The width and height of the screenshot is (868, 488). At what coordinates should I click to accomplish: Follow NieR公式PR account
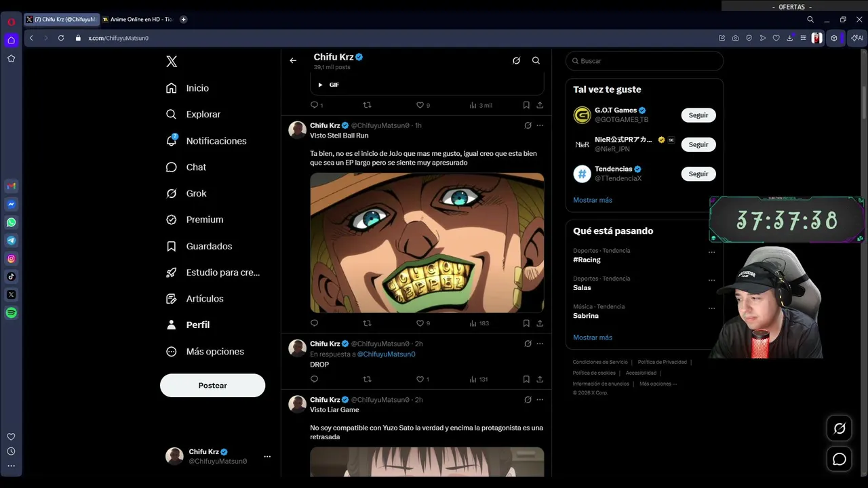[x=698, y=144]
